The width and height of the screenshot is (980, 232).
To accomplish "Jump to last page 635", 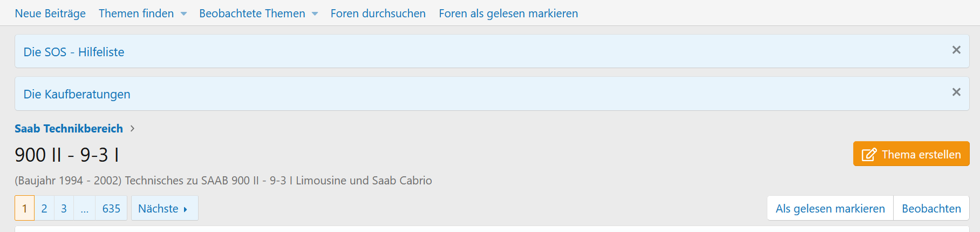I will pyautogui.click(x=111, y=208).
